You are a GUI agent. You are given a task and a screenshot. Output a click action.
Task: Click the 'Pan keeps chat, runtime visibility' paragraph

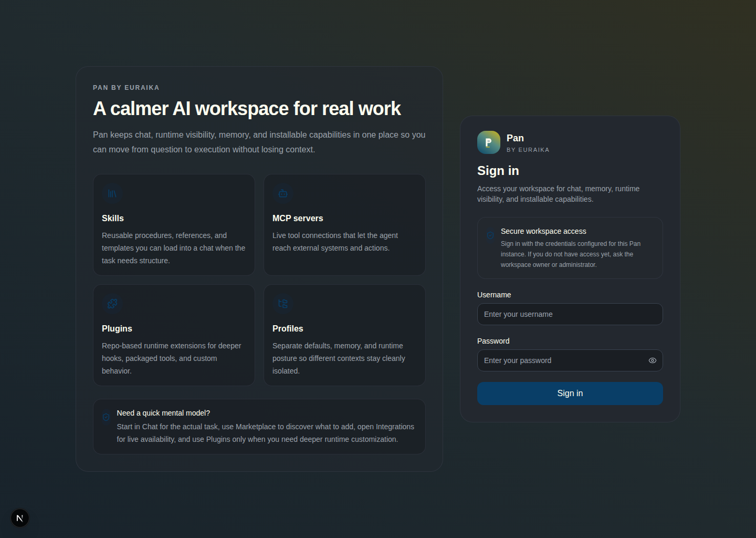coord(259,142)
